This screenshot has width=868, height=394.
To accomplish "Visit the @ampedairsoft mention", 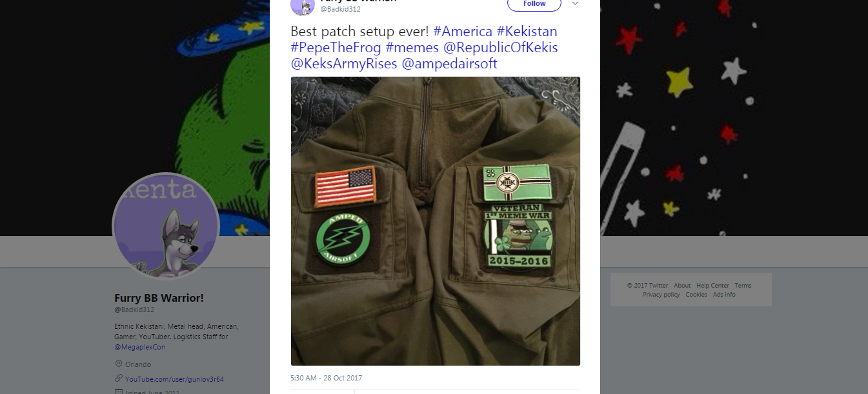I will (449, 64).
